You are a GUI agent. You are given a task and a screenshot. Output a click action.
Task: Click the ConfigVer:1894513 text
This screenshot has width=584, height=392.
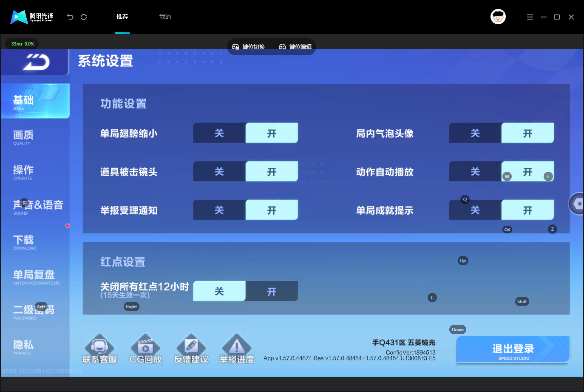coord(411,352)
